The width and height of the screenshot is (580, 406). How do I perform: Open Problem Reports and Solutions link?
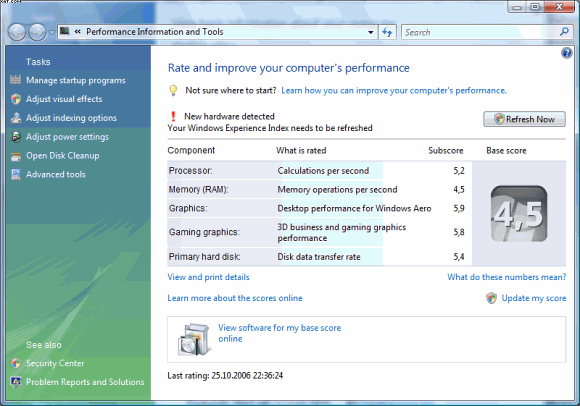[85, 382]
